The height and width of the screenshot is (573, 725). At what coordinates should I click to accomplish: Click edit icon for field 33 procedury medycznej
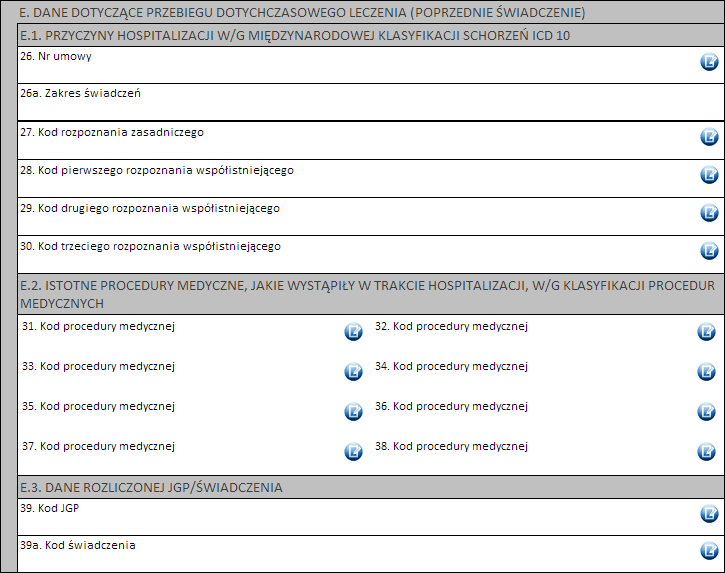[353, 372]
